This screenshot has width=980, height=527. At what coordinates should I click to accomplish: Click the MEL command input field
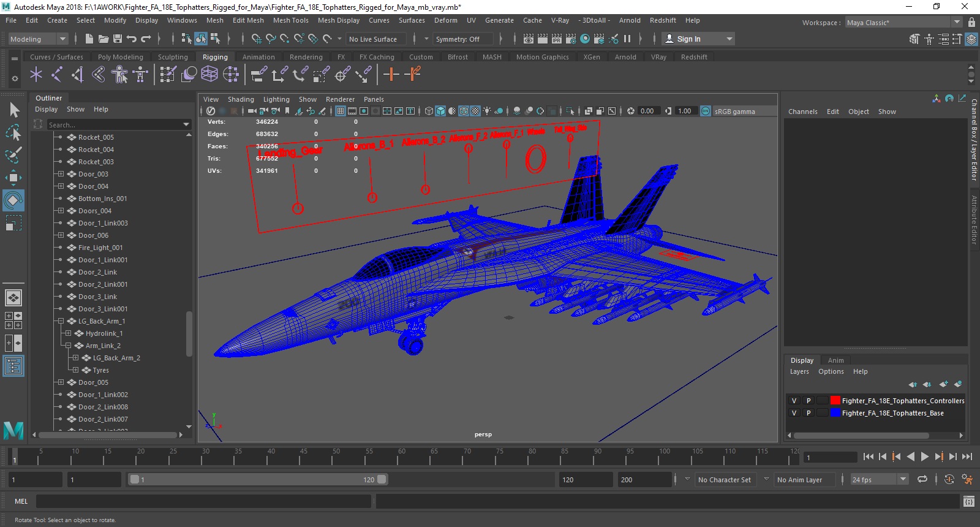[203, 501]
